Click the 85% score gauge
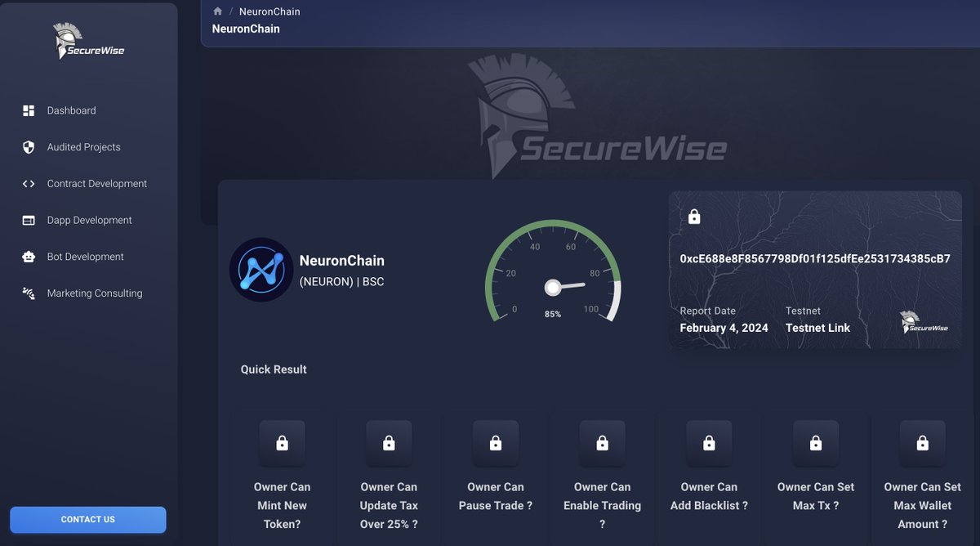This screenshot has height=546, width=980. click(x=553, y=271)
